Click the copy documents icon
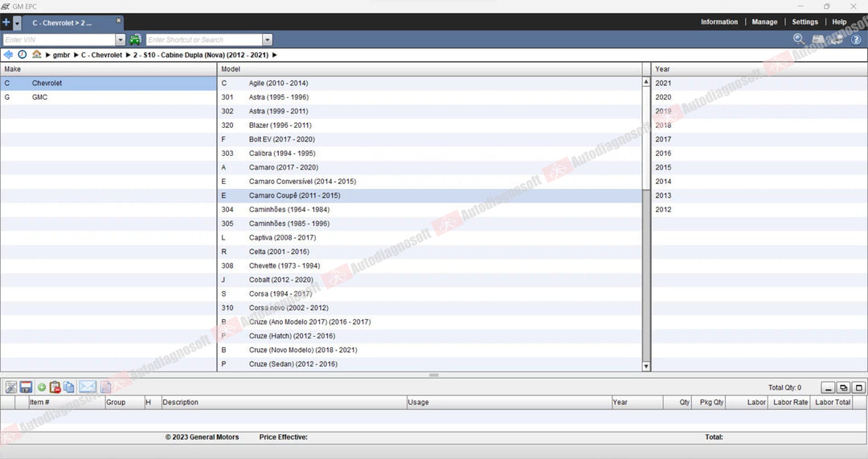This screenshot has width=868, height=459. pos(68,387)
